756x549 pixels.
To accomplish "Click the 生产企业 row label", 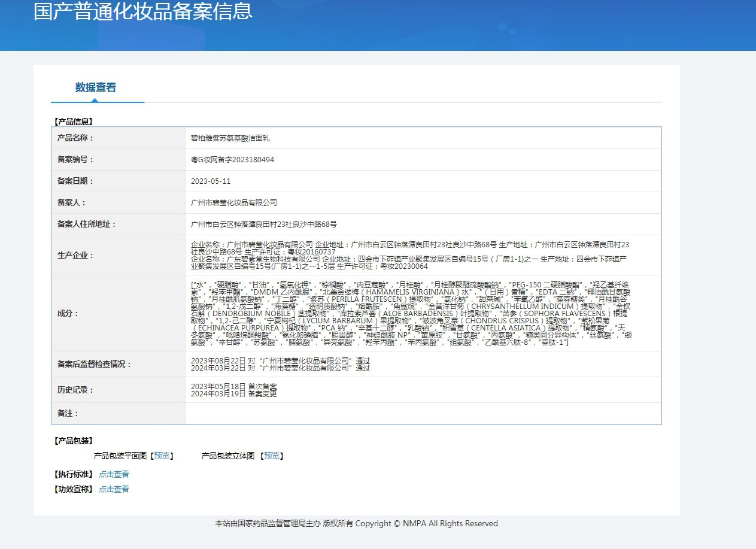I will [75, 256].
